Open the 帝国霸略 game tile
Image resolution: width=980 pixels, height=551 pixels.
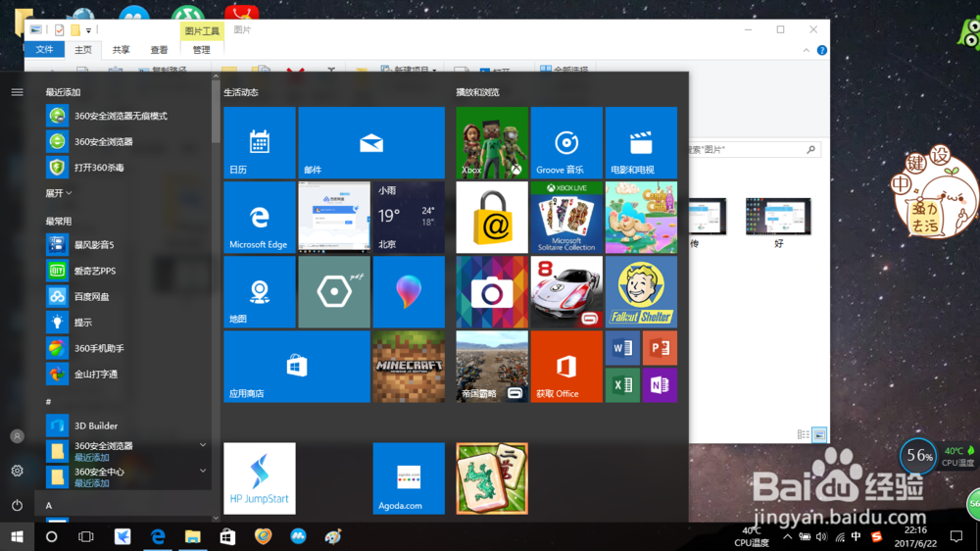point(492,367)
